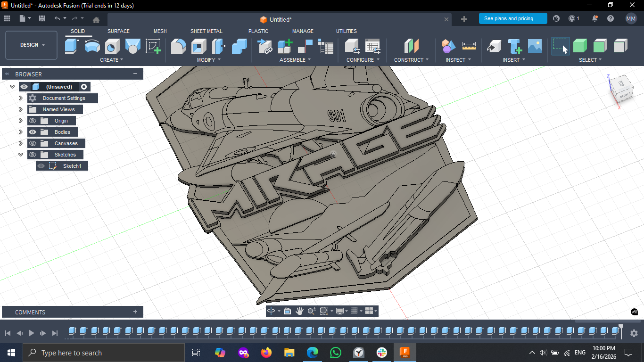Click the Save icon in title toolbar
This screenshot has width=644, height=362.
coord(42,18)
